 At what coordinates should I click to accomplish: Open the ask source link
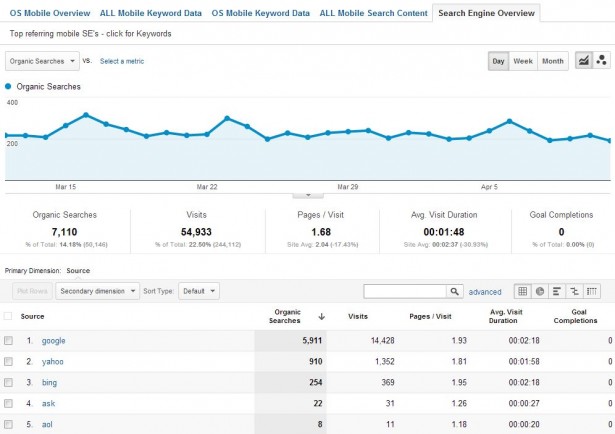tap(48, 403)
